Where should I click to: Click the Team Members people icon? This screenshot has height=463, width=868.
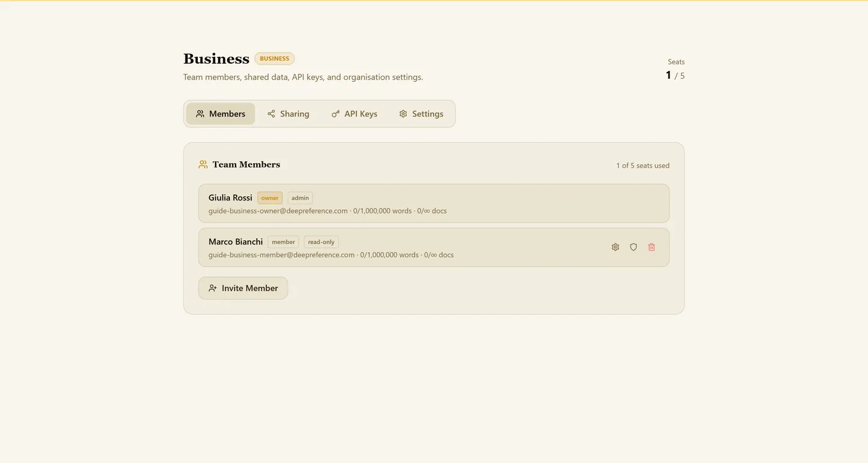(203, 164)
